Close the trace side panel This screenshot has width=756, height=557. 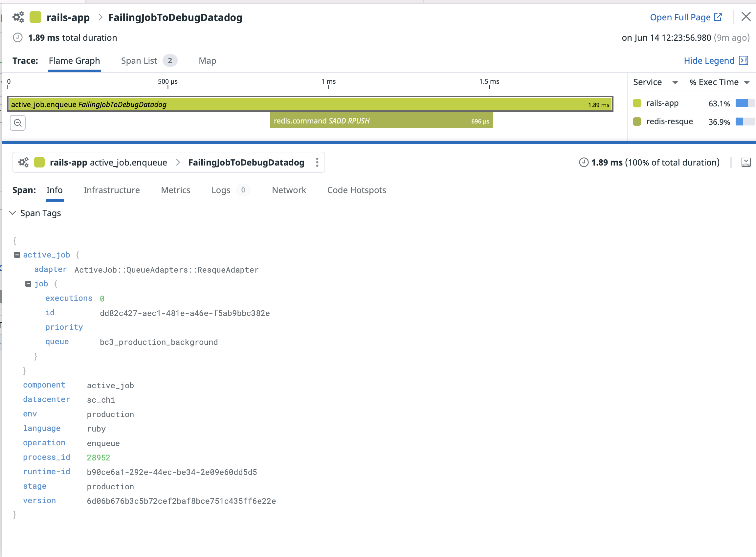coord(746,16)
